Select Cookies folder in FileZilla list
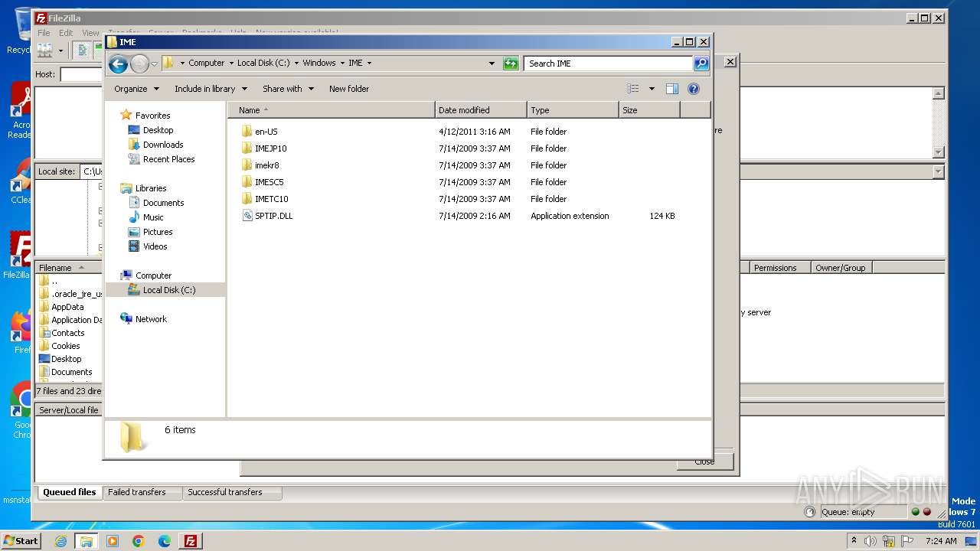 point(66,346)
